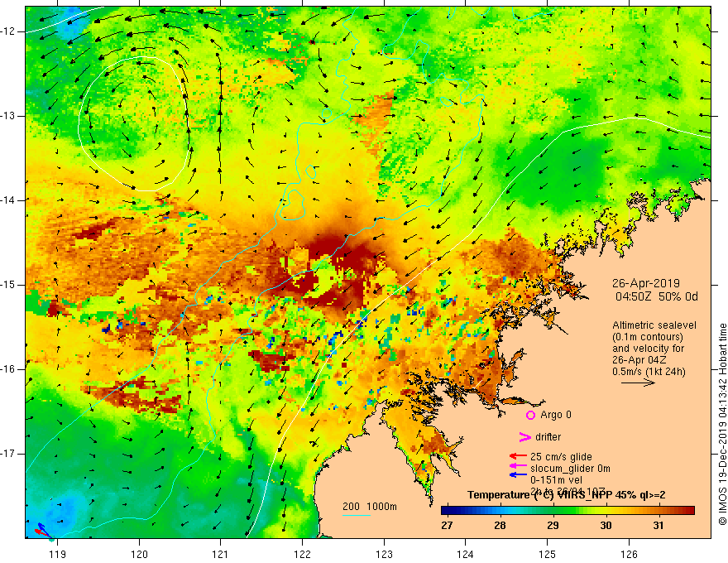Click the 124 longitude axis label
The height and width of the screenshot is (563, 728).
[x=465, y=554]
